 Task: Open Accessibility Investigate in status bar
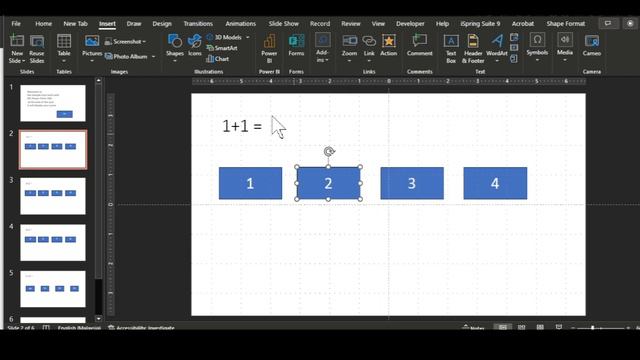click(141, 327)
